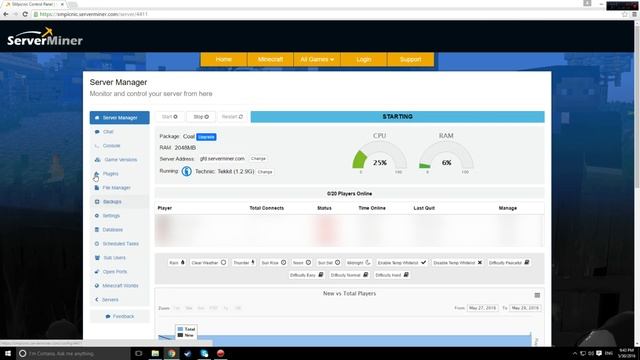Edit the chart To date field
Image resolution: width=640 pixels, height=360 pixels.
coord(525,308)
